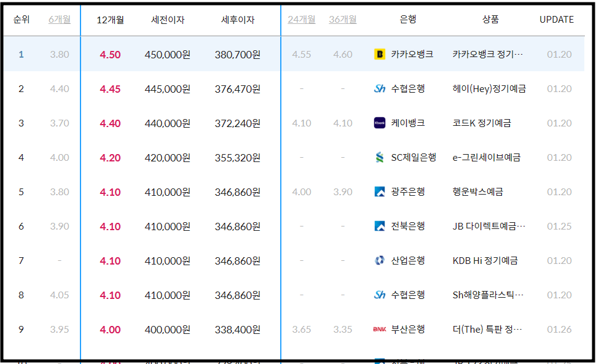Click the 4.00 rate in 부산은행 row

(110, 330)
